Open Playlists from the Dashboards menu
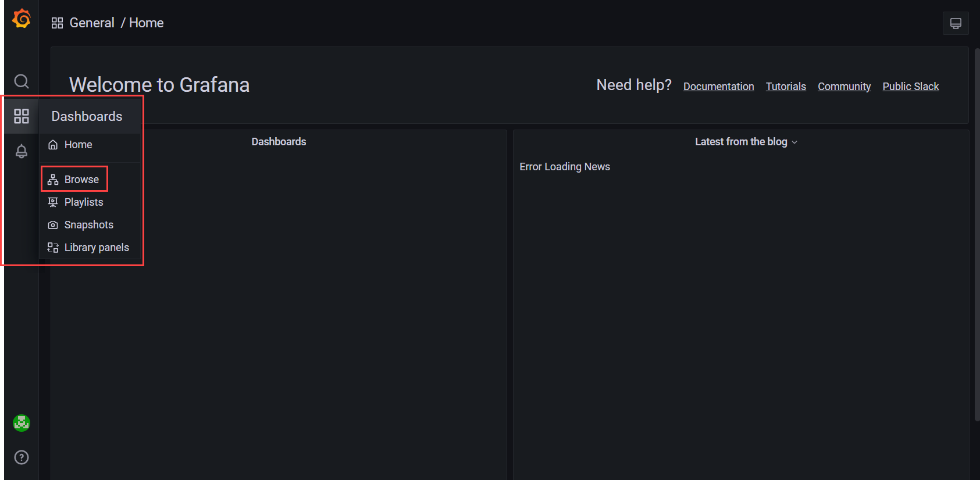This screenshot has width=980, height=480. 84,202
